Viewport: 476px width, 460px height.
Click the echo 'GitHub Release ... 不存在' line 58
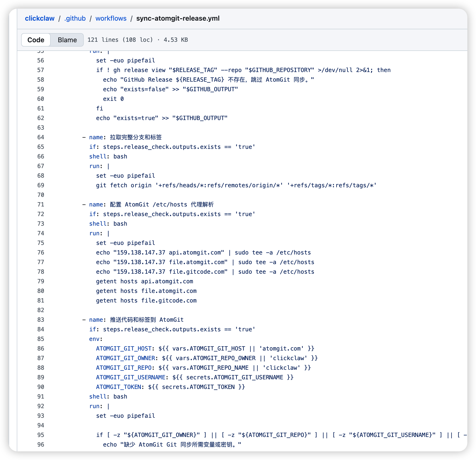208,80
